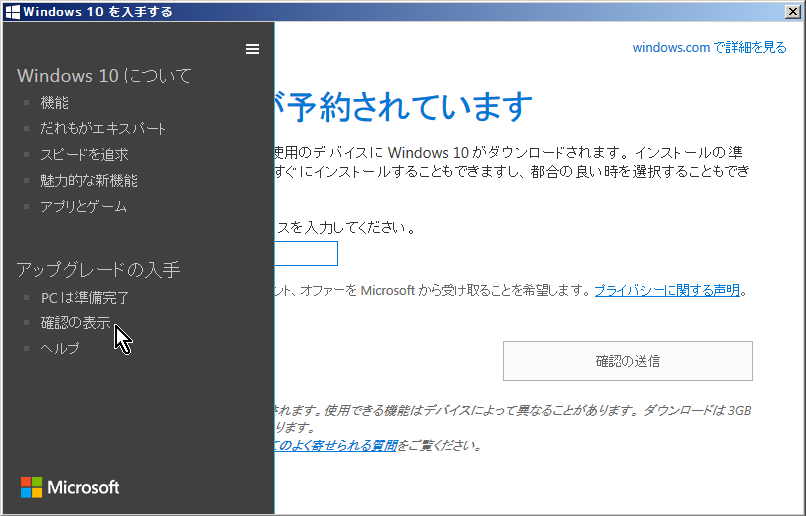Image resolution: width=806 pixels, height=516 pixels.
Task: Open プライバシーに関する声明 link
Action: point(667,290)
